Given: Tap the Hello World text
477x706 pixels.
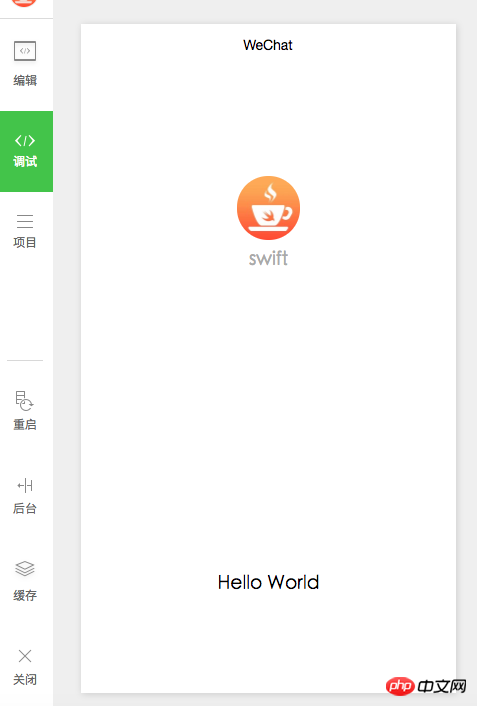Looking at the screenshot, I should pos(268,582).
